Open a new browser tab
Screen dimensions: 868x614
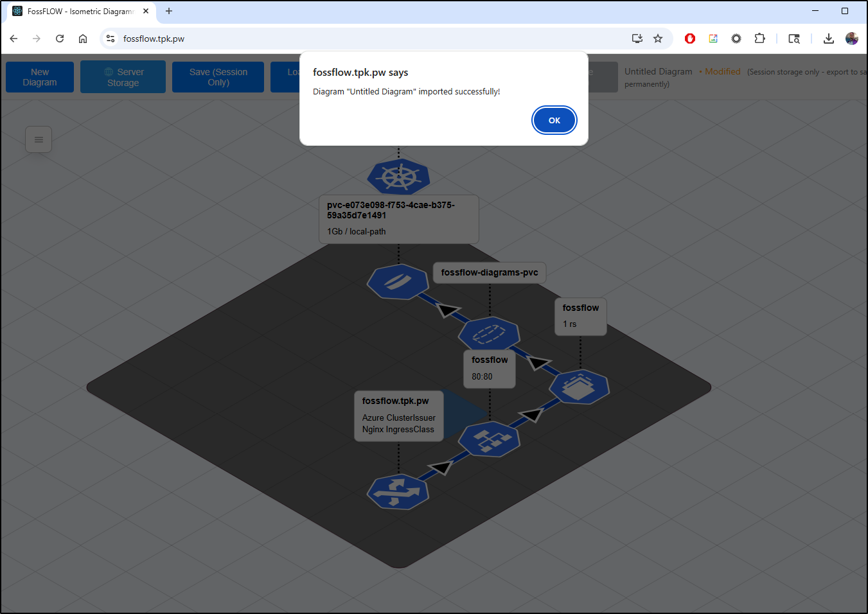tap(169, 11)
